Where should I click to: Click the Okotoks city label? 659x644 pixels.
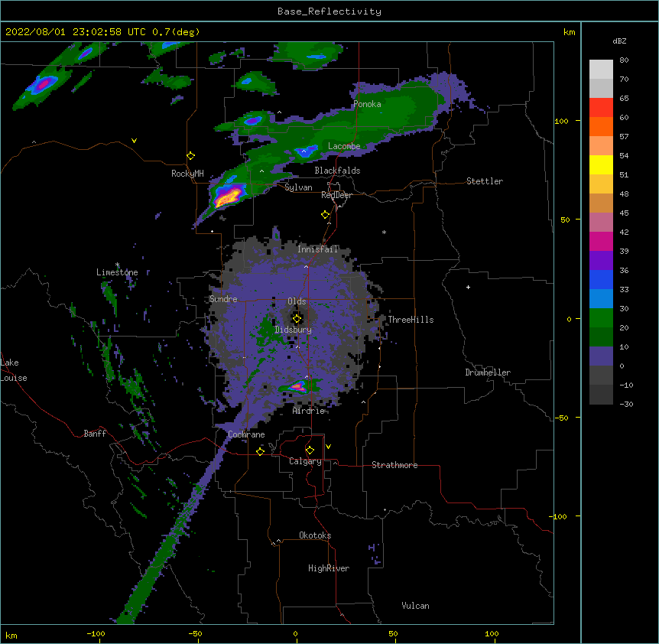point(315,535)
